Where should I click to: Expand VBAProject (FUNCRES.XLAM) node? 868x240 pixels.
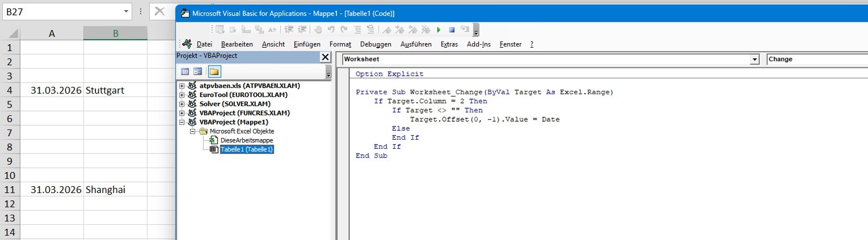pos(182,113)
